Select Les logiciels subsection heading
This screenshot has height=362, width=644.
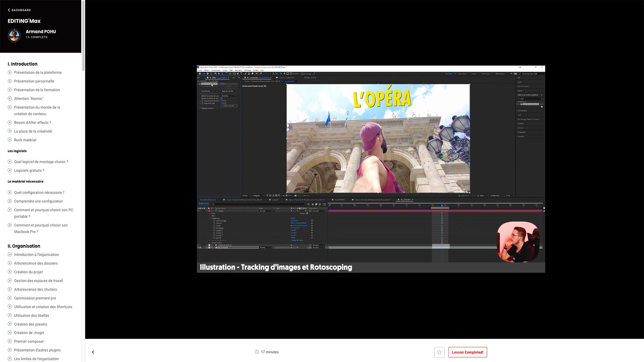pos(17,151)
